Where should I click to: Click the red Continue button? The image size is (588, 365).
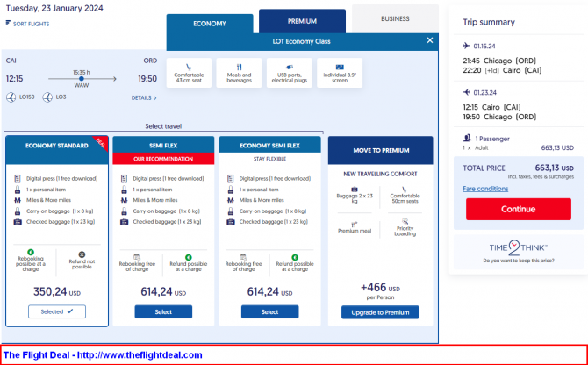519,209
